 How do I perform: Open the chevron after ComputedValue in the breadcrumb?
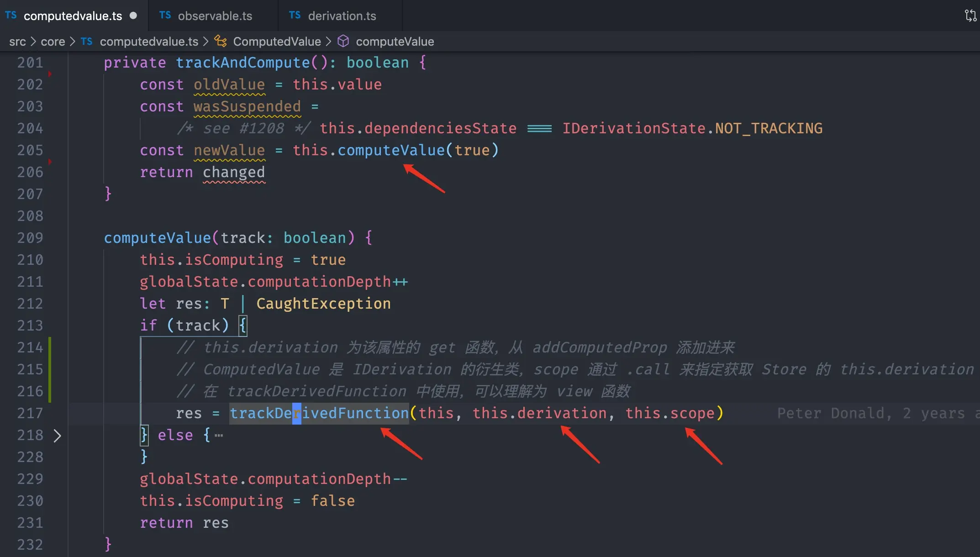coord(329,42)
